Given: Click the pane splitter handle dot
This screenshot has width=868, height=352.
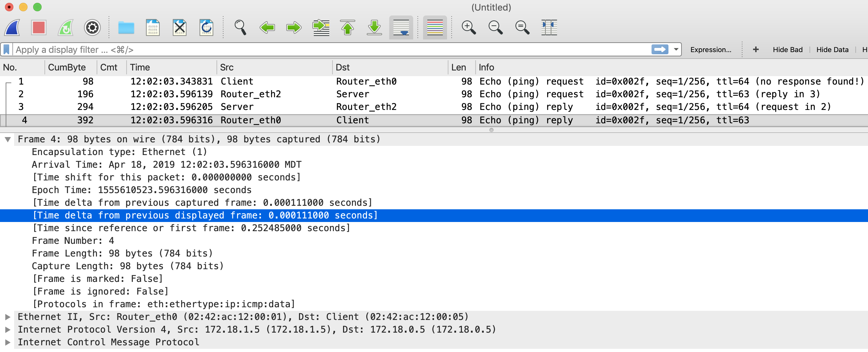Looking at the screenshot, I should coord(491,130).
